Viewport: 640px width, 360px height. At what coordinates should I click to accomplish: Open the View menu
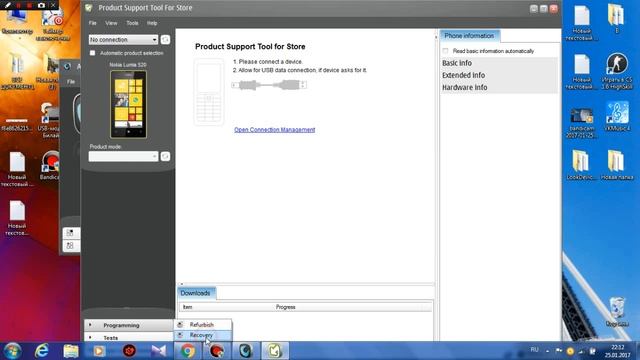click(111, 23)
